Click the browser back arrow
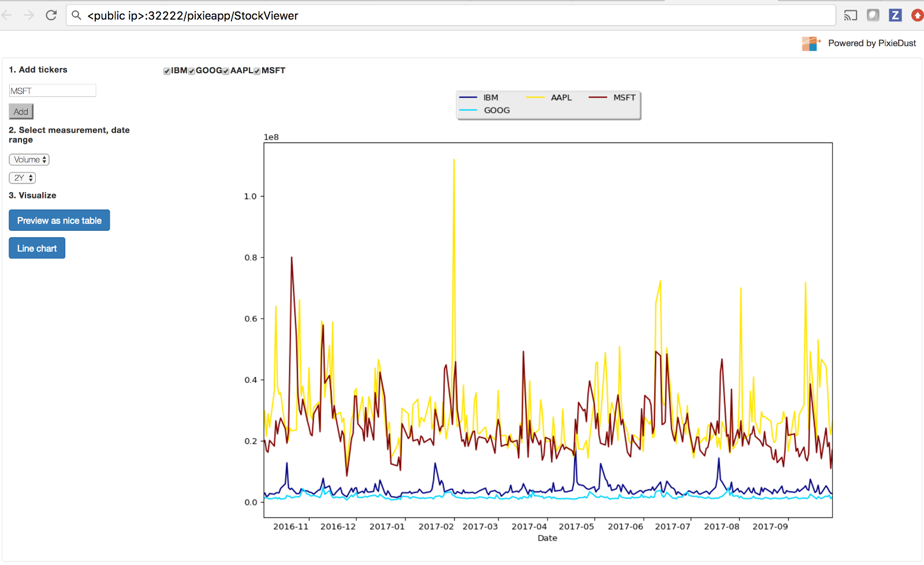The image size is (924, 565). (x=6, y=15)
